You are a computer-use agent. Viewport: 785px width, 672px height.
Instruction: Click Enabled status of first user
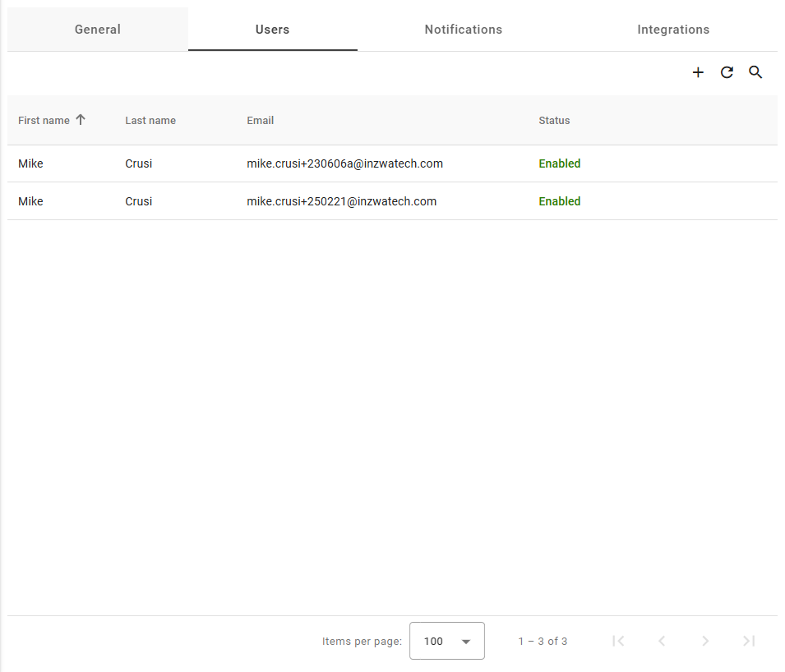pos(559,163)
